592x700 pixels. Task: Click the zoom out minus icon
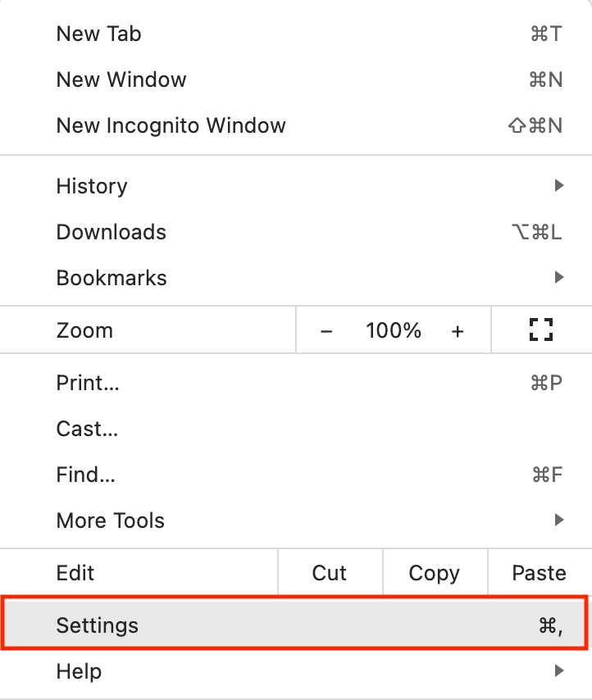(326, 330)
